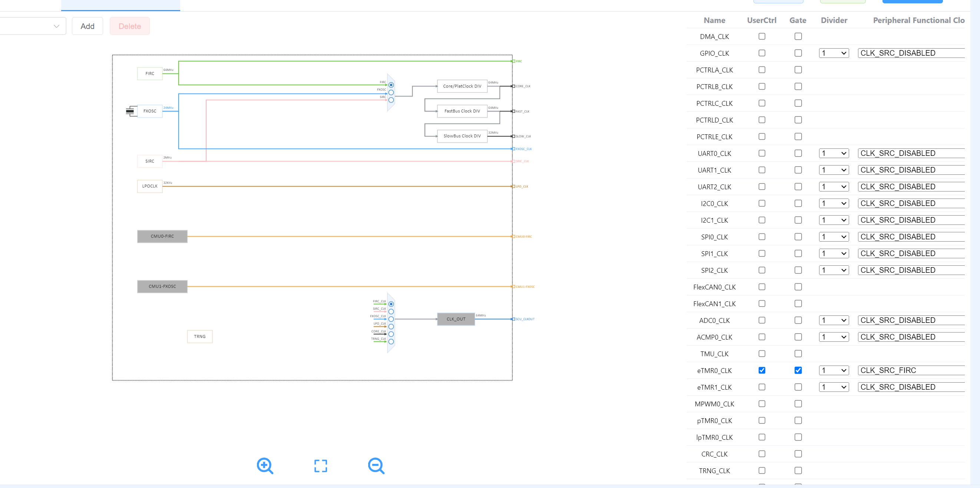Select SIRC_CLK radio on CLK_OUT mux
Screen dimensions: 980x488
pyautogui.click(x=391, y=311)
